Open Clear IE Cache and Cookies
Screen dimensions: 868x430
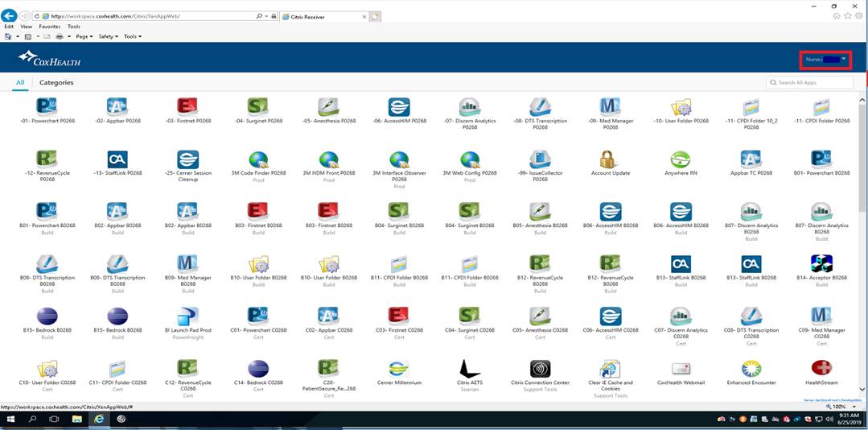click(x=610, y=369)
